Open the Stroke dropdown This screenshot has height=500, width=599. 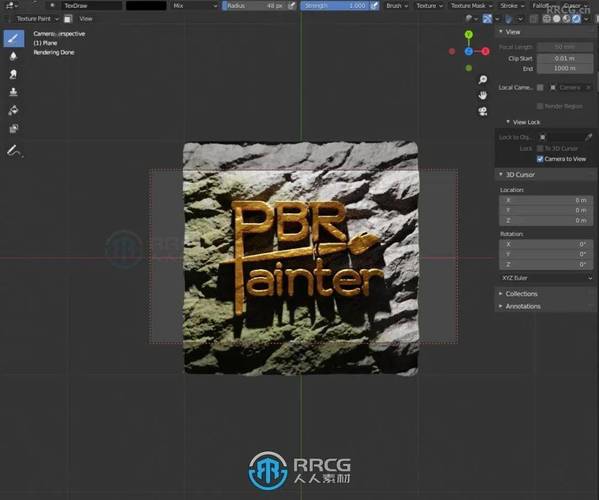[x=512, y=5]
